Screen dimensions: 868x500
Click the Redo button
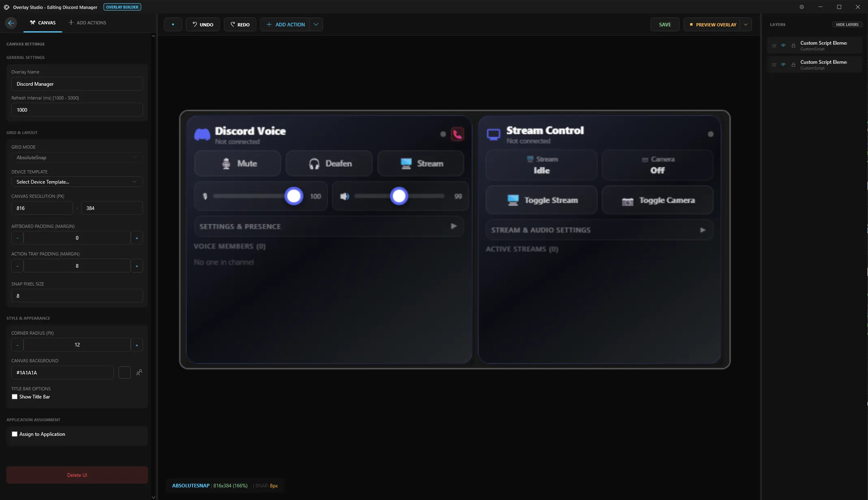tap(240, 24)
